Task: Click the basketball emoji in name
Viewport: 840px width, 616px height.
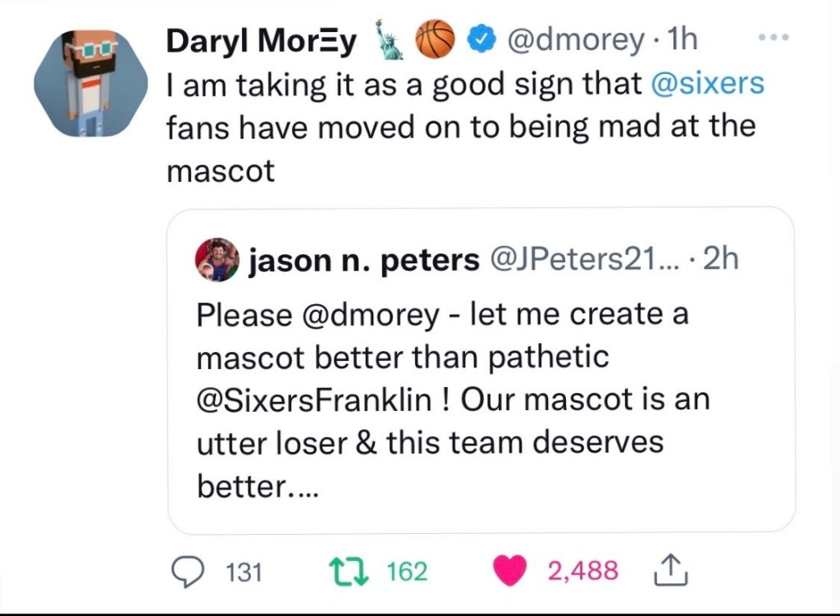Action: (436, 39)
